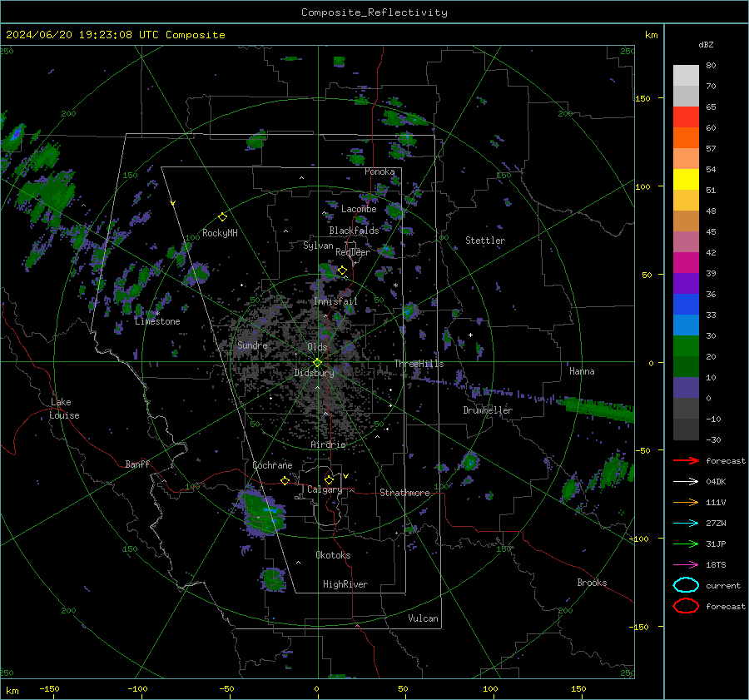Click the bright green swatch in the dBZ scale
This screenshot has height=700, width=749.
pyautogui.click(x=686, y=345)
